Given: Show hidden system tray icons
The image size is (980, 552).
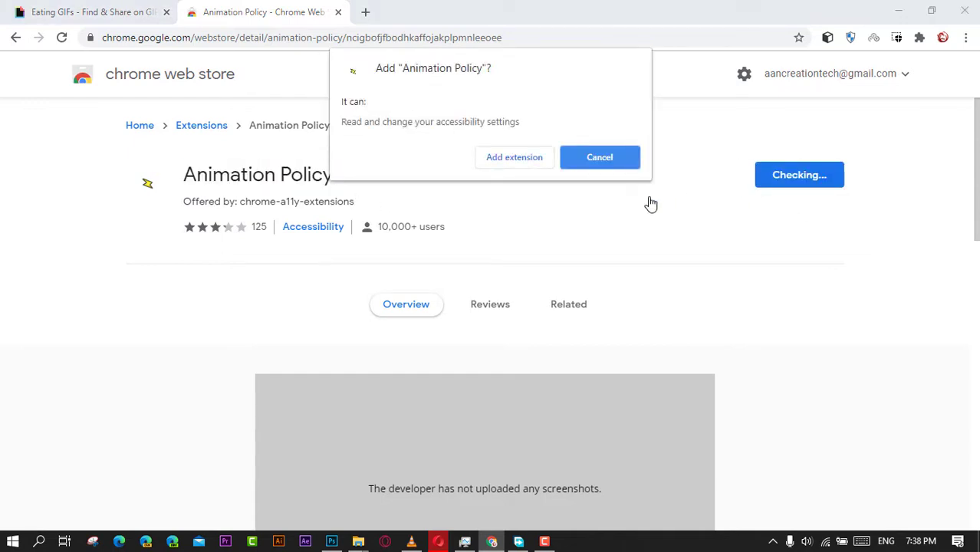Looking at the screenshot, I should point(772,541).
